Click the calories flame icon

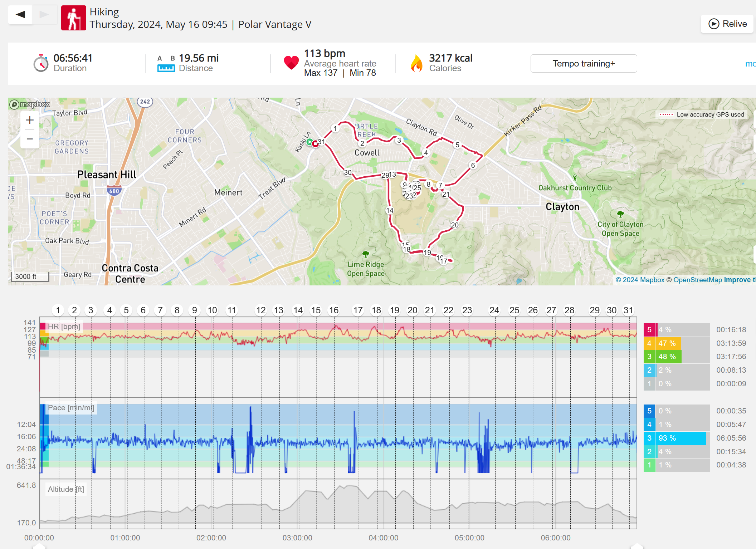(x=416, y=63)
